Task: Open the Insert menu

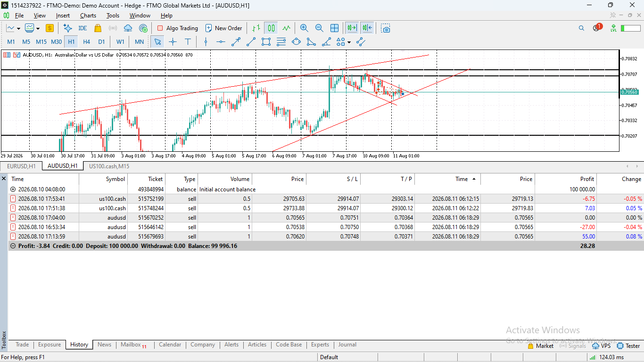Action: click(x=63, y=16)
